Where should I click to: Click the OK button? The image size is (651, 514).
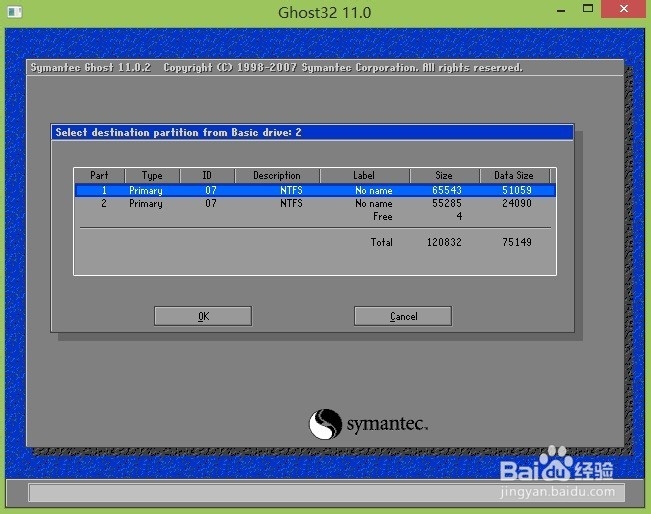pos(203,316)
